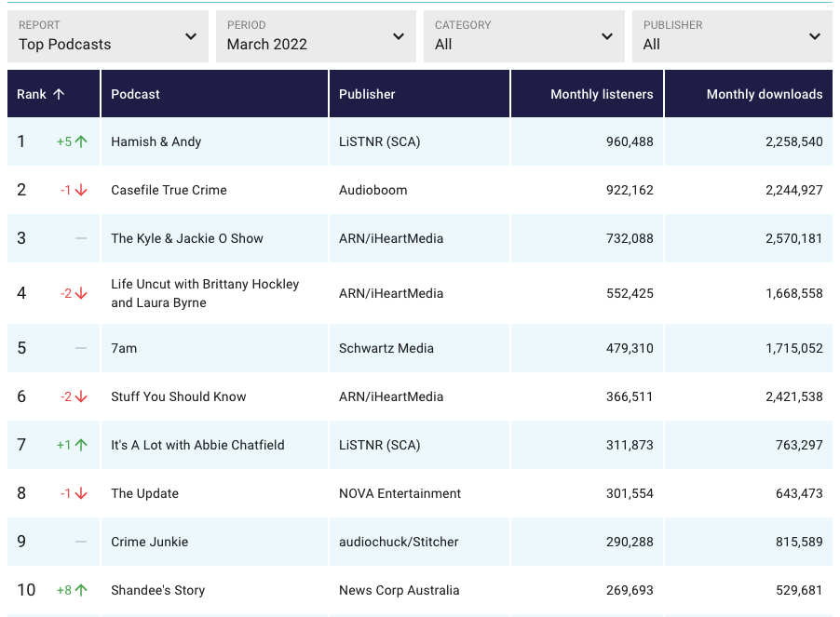Click red down arrow in Life Uncut row
Image resolution: width=840 pixels, height=617 pixels.
click(81, 293)
